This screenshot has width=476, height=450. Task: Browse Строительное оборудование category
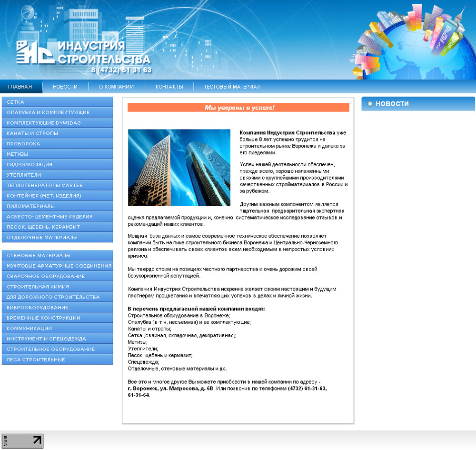pyautogui.click(x=58, y=349)
